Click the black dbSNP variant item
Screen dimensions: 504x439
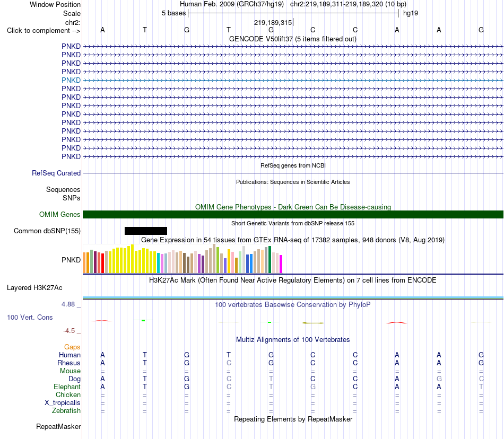[x=145, y=231]
